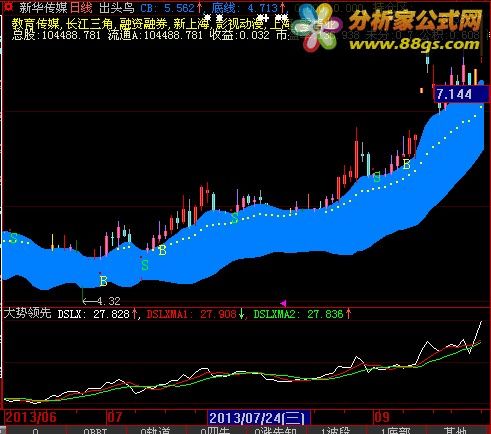491x434 pixels.
Task: Click the 日线 period label
Action: coord(81,8)
